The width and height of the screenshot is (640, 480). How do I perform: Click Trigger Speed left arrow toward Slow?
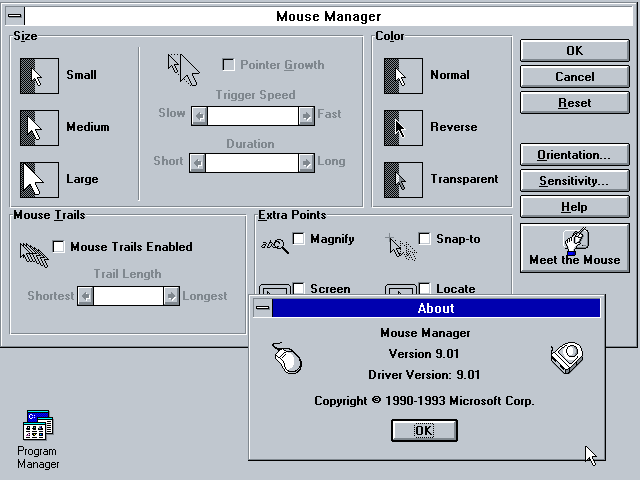tap(200, 116)
